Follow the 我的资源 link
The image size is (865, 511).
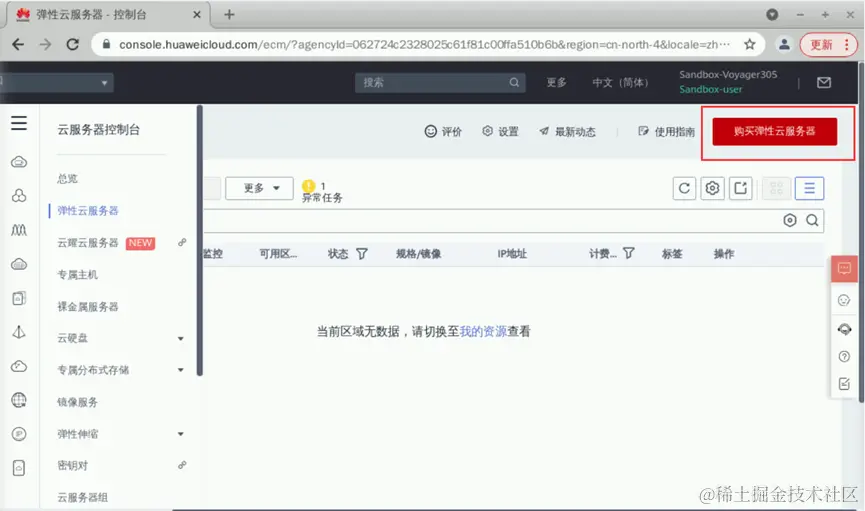[483, 331]
